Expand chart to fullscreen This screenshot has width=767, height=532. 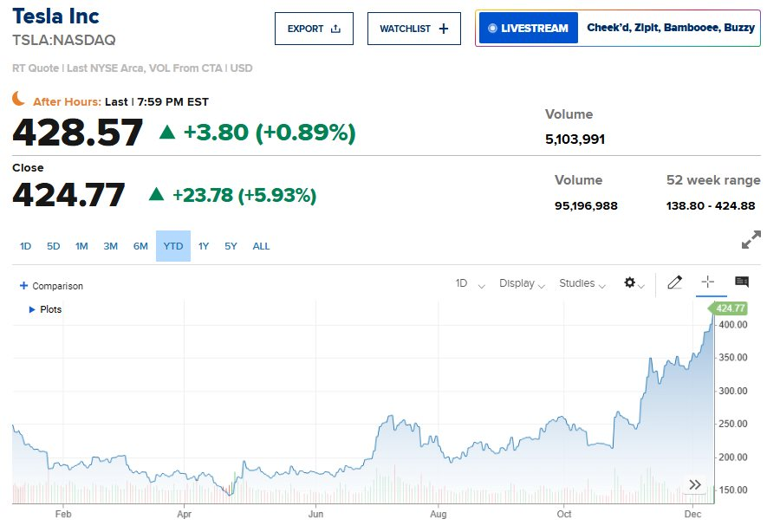click(751, 240)
